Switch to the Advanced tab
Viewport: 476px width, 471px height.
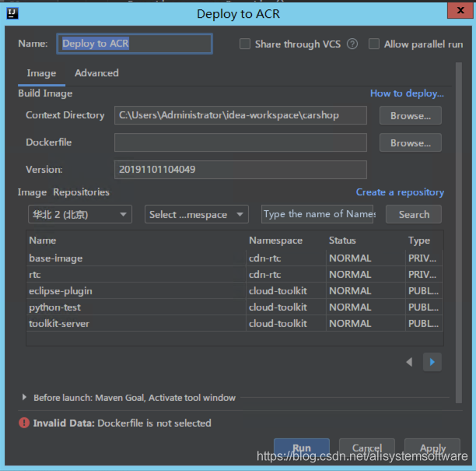pos(96,73)
